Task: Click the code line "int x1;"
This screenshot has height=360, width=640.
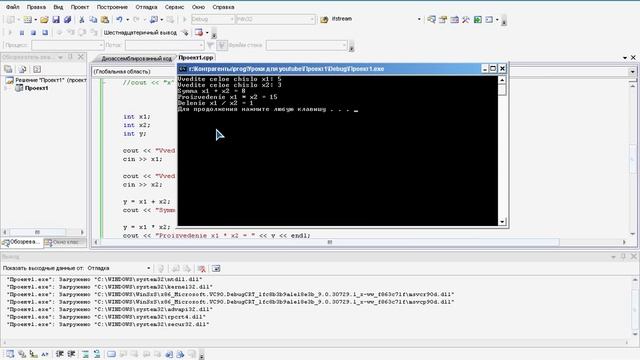Action: click(x=137, y=117)
